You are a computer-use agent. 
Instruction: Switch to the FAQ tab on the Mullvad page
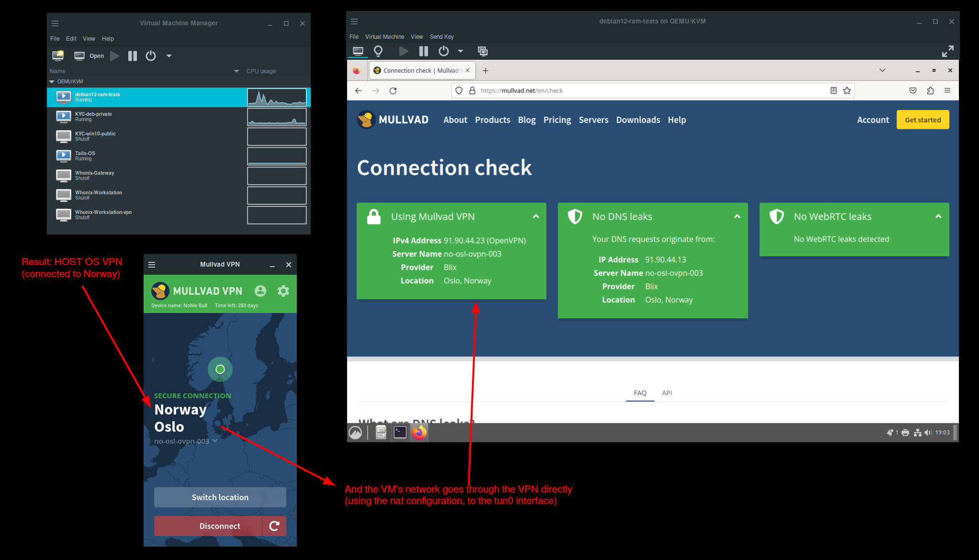point(640,393)
